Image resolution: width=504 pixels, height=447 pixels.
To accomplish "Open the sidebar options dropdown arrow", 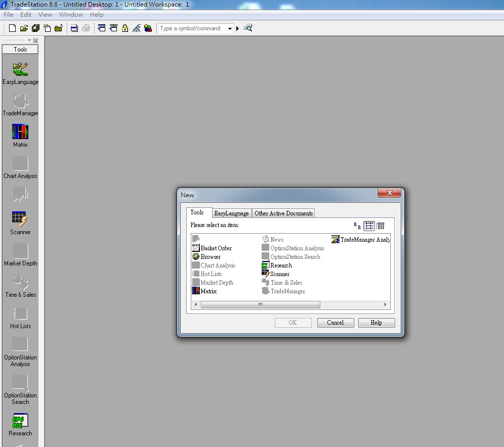I will point(29,40).
